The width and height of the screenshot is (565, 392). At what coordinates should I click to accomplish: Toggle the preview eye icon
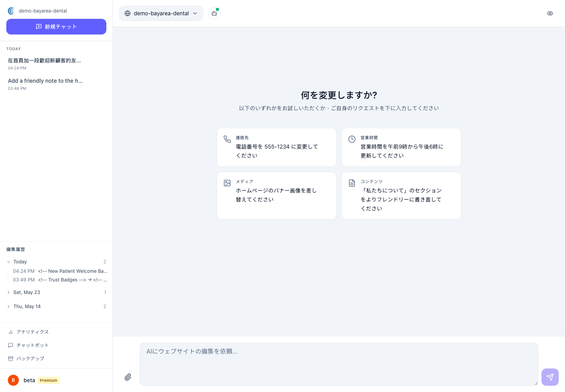pos(550,13)
